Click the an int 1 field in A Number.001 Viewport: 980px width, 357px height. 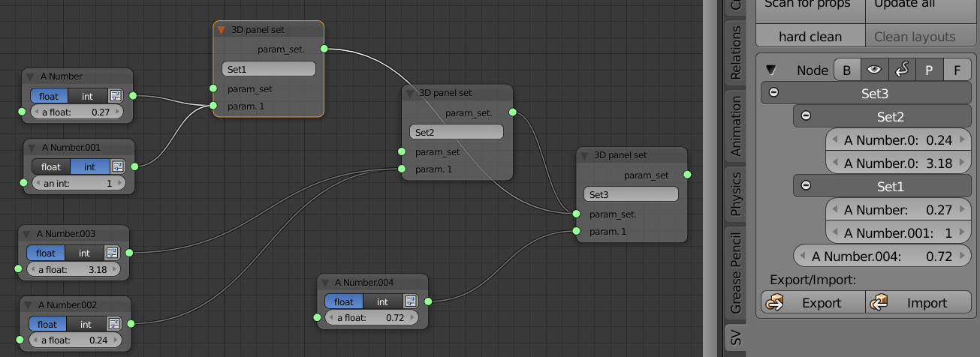click(78, 183)
